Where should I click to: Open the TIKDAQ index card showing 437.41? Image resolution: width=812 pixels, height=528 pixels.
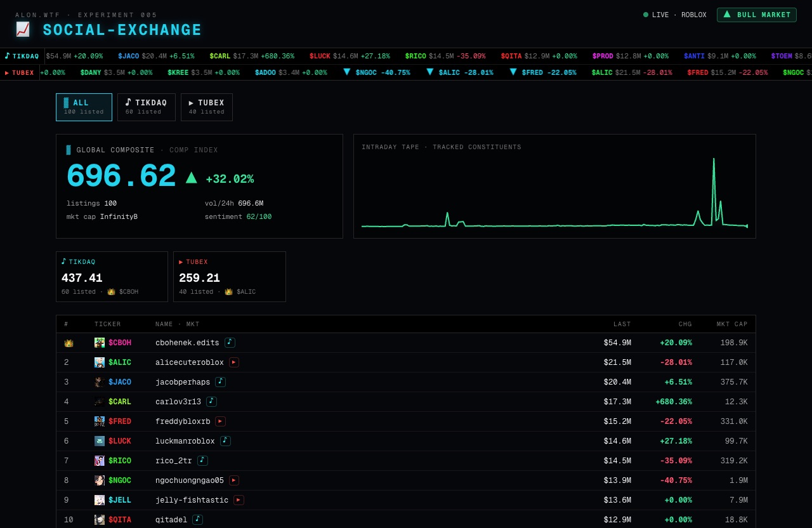[112, 277]
